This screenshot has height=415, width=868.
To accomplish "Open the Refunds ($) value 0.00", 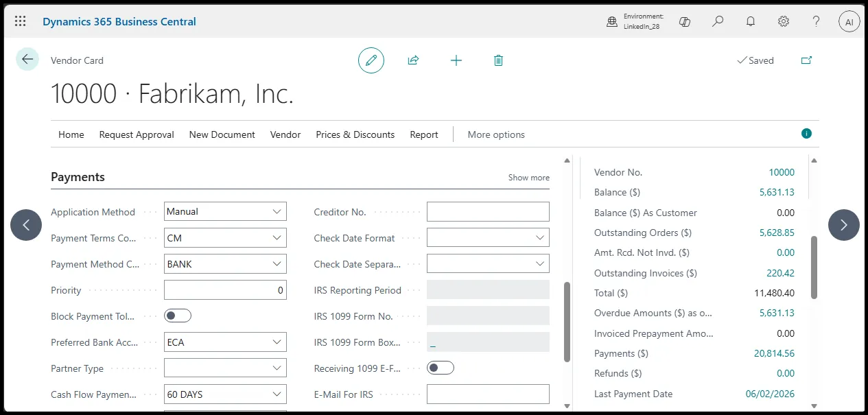I will click(x=786, y=373).
